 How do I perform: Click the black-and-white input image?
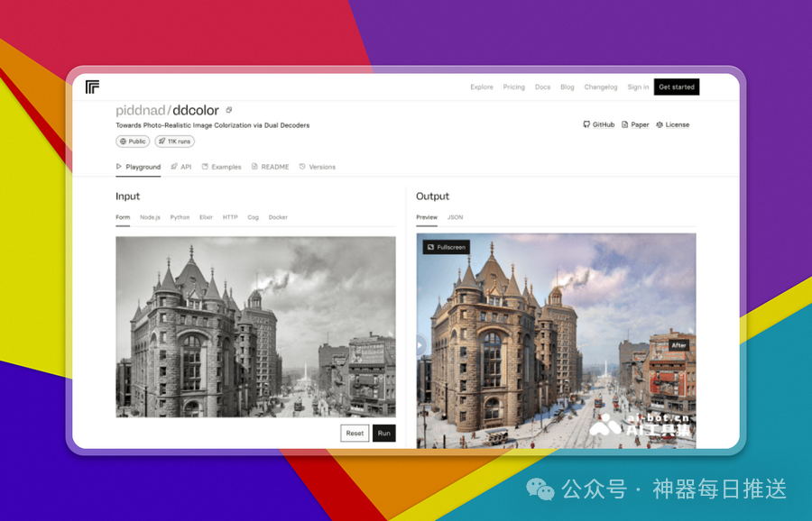tap(255, 326)
